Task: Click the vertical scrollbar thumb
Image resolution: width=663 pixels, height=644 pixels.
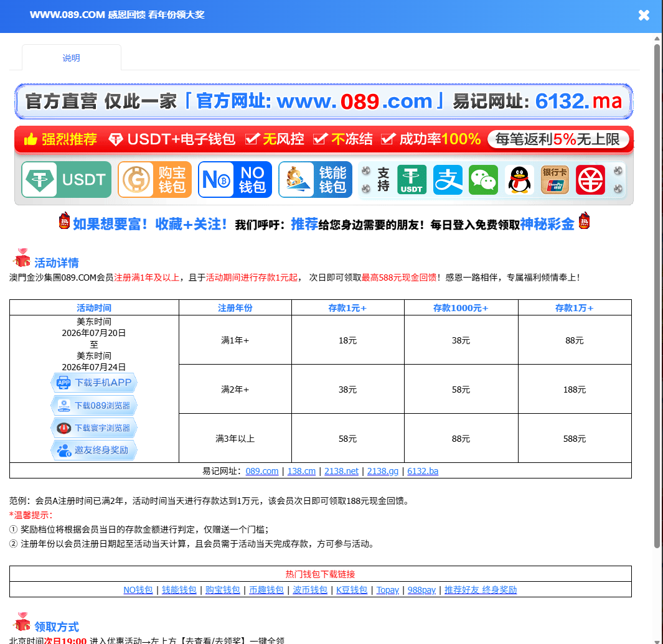Action: point(657,296)
